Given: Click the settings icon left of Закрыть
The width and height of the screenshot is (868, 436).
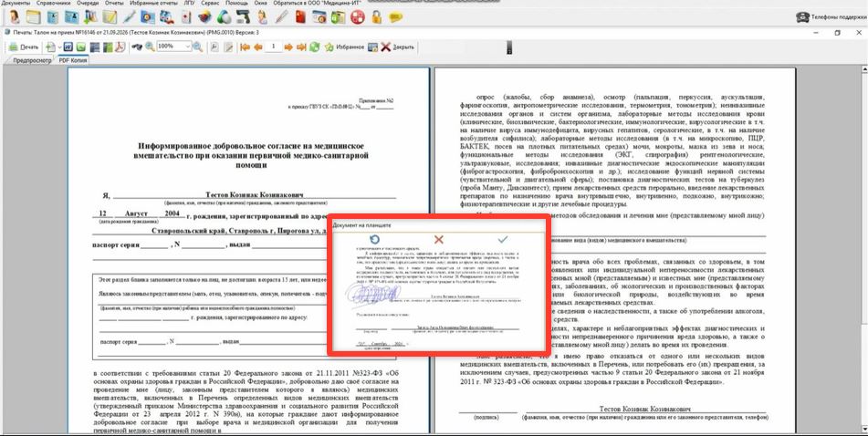Looking at the screenshot, I should point(372,47).
